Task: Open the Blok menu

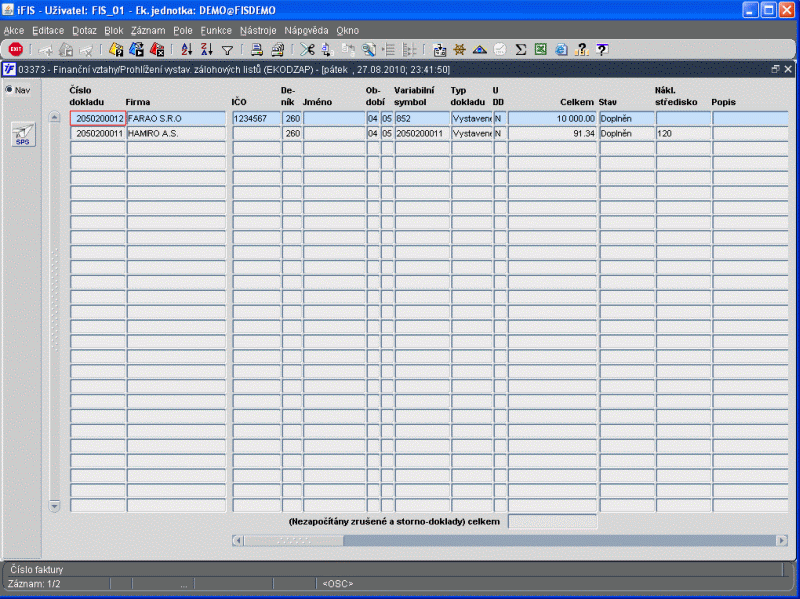Action: [x=114, y=31]
